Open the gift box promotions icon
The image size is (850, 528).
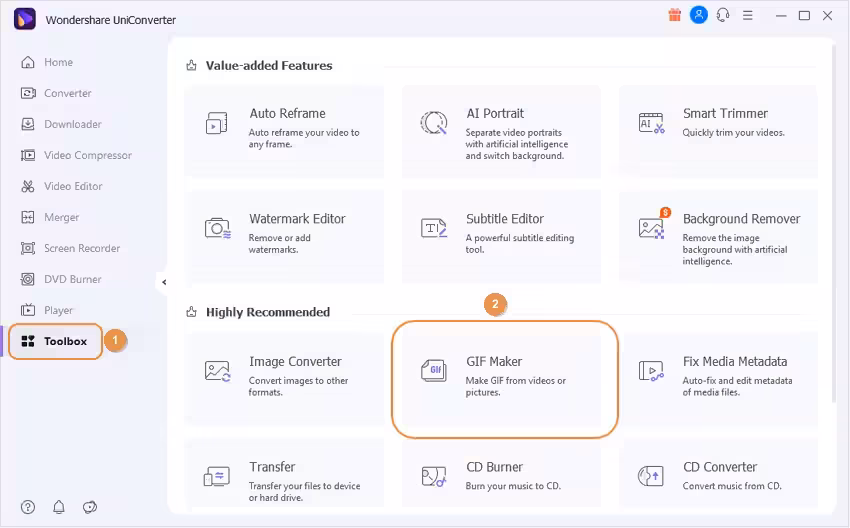(673, 15)
